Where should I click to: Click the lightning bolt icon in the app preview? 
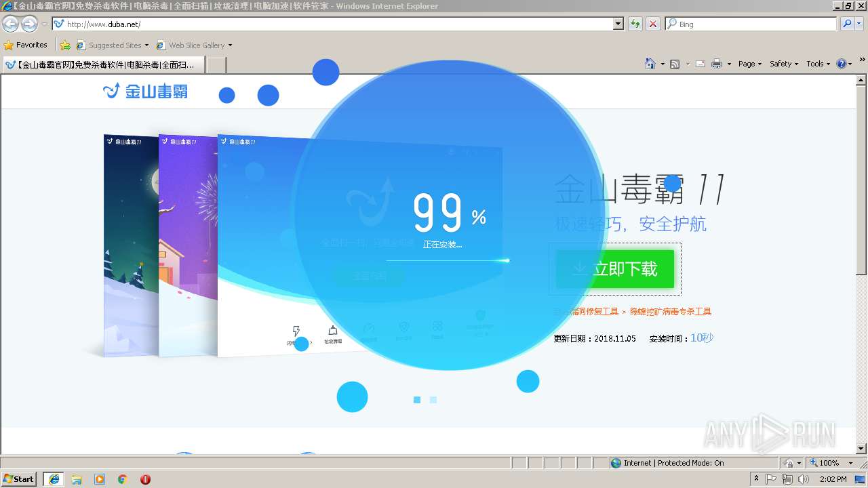(x=296, y=331)
